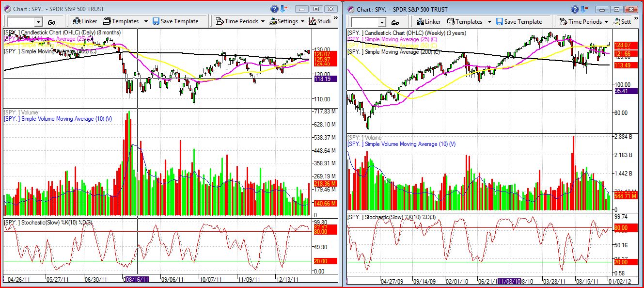This screenshot has height=288, width=644.
Task: Click the 01/02/12 date on right chart axis
Action: (619, 281)
